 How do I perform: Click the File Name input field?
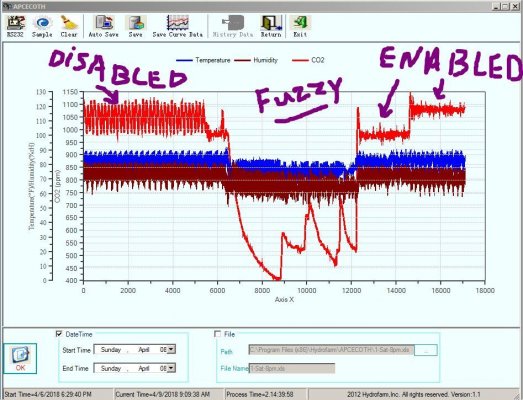point(292,368)
